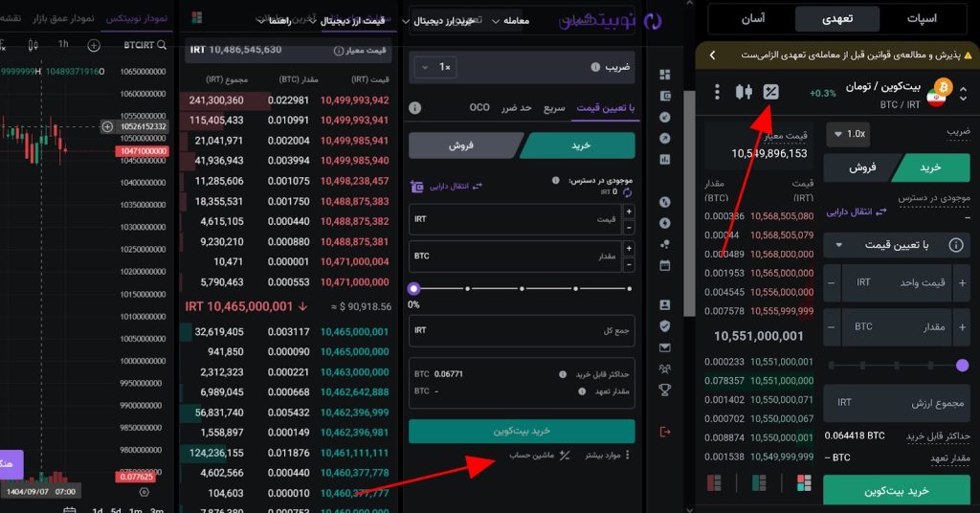The image size is (980, 513).
Task: Open the wallet icon in sidebar
Action: point(665,97)
